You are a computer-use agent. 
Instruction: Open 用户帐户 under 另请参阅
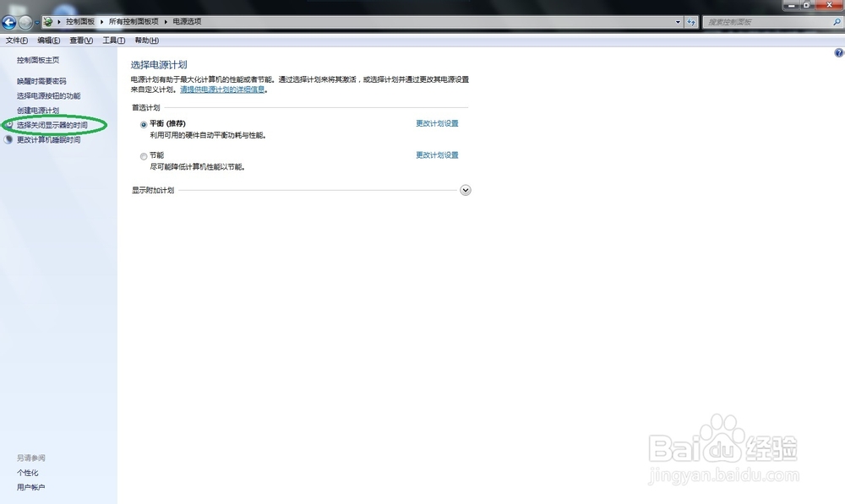point(30,487)
